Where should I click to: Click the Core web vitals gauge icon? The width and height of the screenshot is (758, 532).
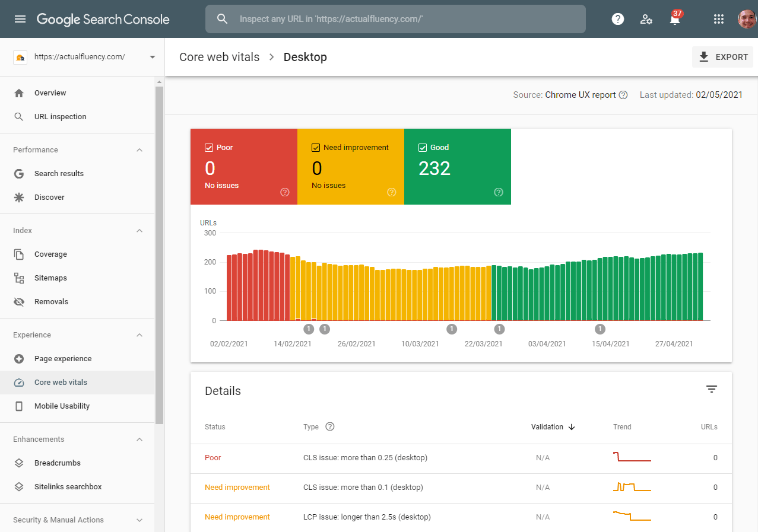pos(19,383)
